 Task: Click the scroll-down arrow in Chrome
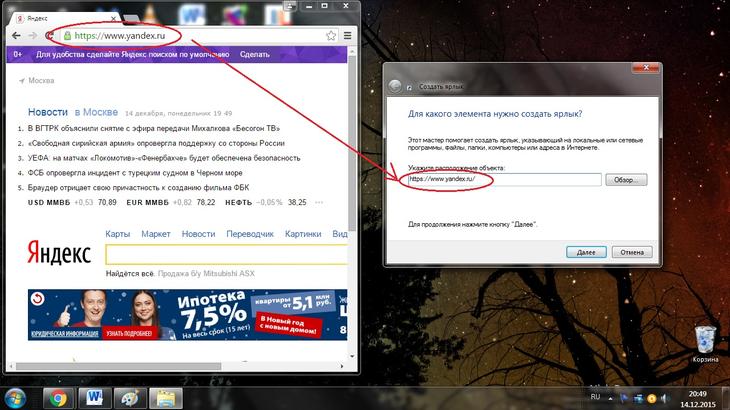[352, 356]
